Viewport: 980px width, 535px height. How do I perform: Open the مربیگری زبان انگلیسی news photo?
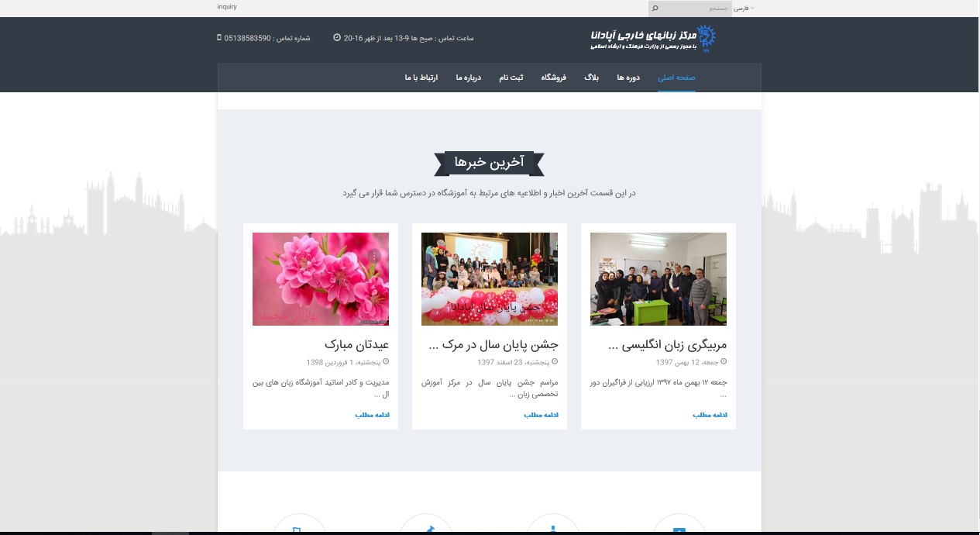tap(658, 279)
